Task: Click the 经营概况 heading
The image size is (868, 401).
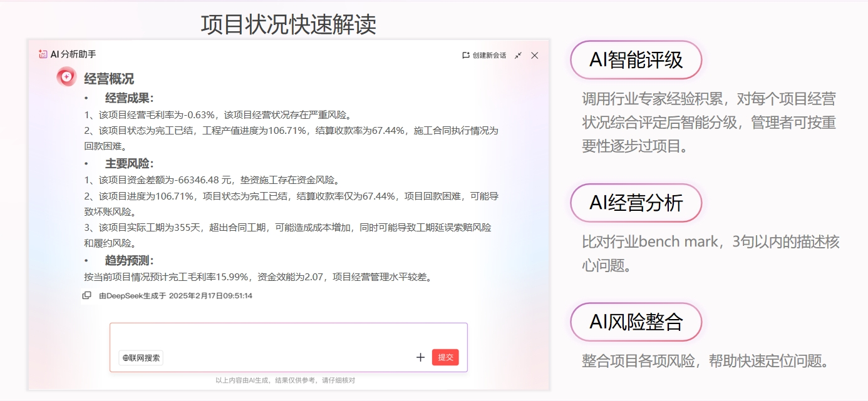Action: click(x=109, y=79)
